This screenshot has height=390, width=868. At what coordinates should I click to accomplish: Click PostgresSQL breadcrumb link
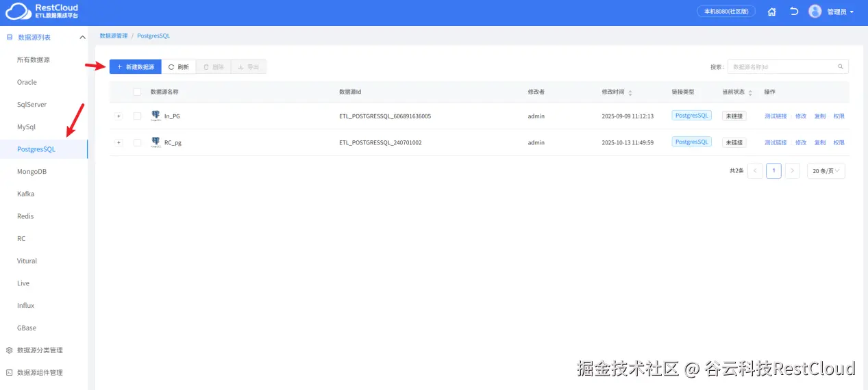tap(153, 36)
